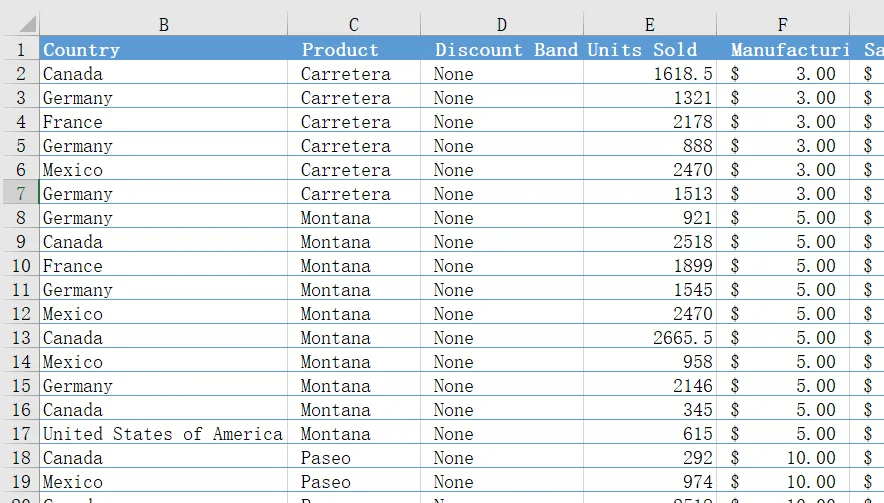The image size is (884, 503).
Task: Click the Discount Band header cell
Action: pyautogui.click(x=506, y=49)
